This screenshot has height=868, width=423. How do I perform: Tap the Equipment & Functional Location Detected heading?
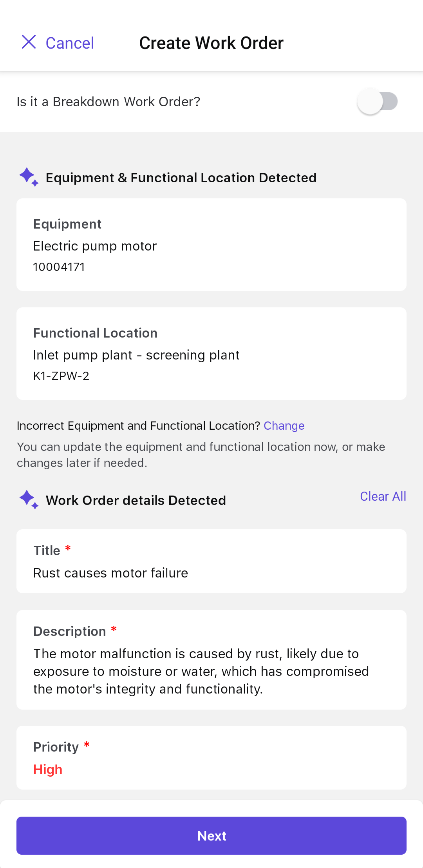[181, 178]
